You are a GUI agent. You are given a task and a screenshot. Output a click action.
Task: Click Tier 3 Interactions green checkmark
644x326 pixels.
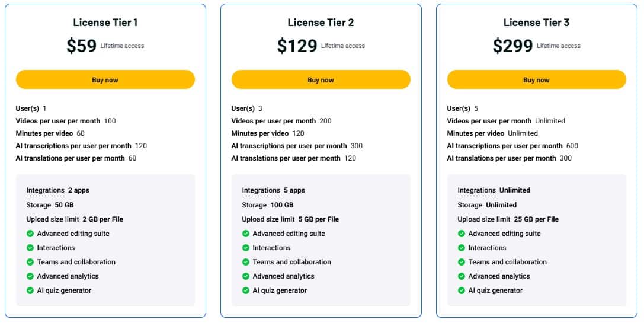[462, 248]
